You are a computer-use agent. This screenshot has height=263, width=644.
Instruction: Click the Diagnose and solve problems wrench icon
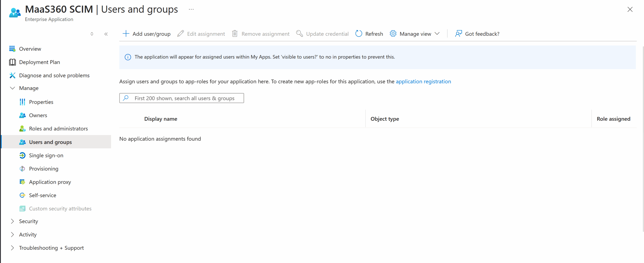pos(12,75)
